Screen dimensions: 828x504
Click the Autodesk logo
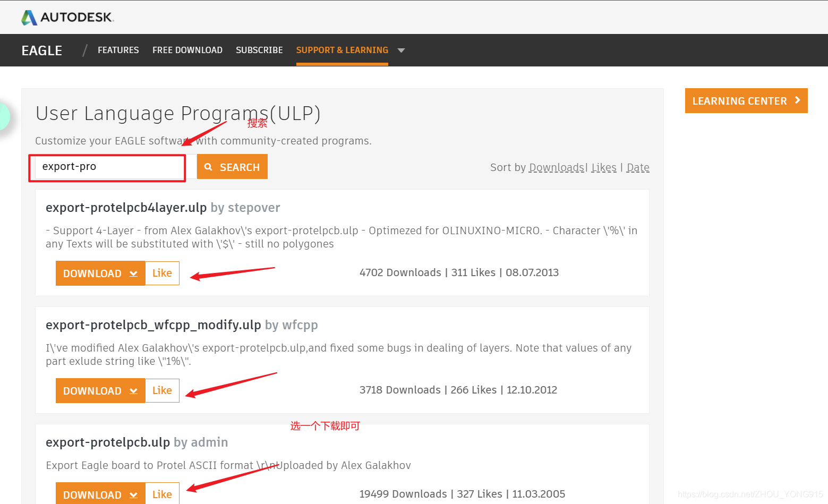[67, 18]
